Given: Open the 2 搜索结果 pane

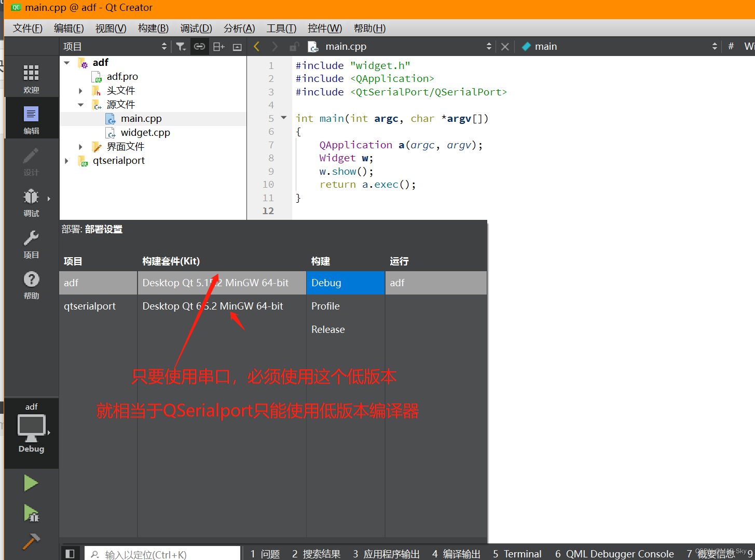Looking at the screenshot, I should (x=316, y=554).
